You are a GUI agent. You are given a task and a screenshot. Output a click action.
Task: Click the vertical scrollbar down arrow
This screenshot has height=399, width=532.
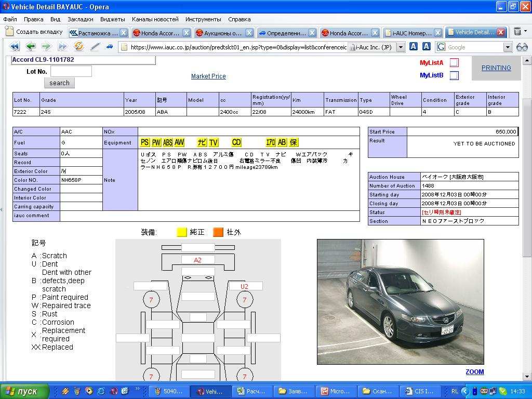(x=527, y=376)
